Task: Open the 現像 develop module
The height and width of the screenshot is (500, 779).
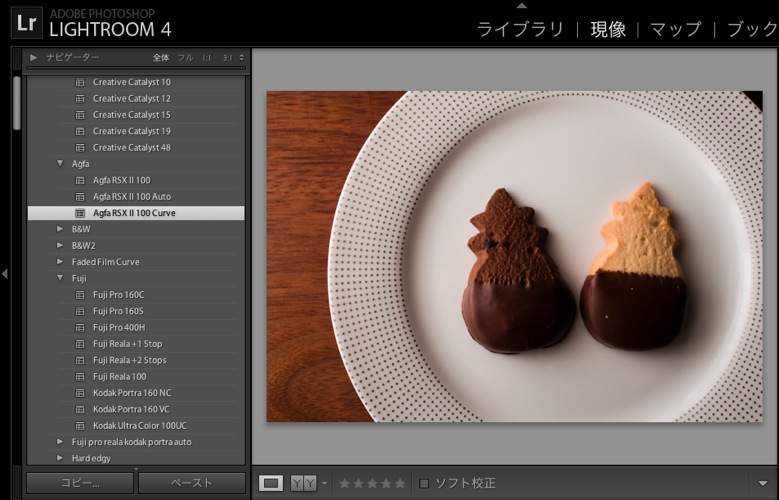Action: 608,29
